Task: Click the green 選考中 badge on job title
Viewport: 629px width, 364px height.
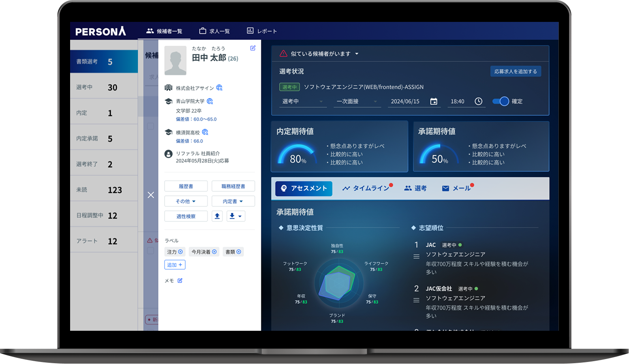Action: (x=289, y=87)
